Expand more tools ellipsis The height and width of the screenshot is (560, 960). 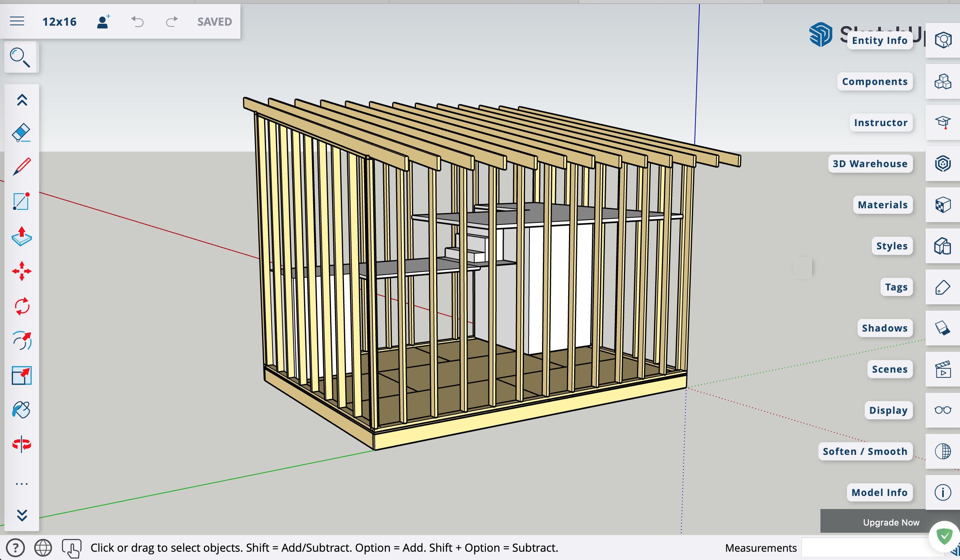click(x=21, y=484)
